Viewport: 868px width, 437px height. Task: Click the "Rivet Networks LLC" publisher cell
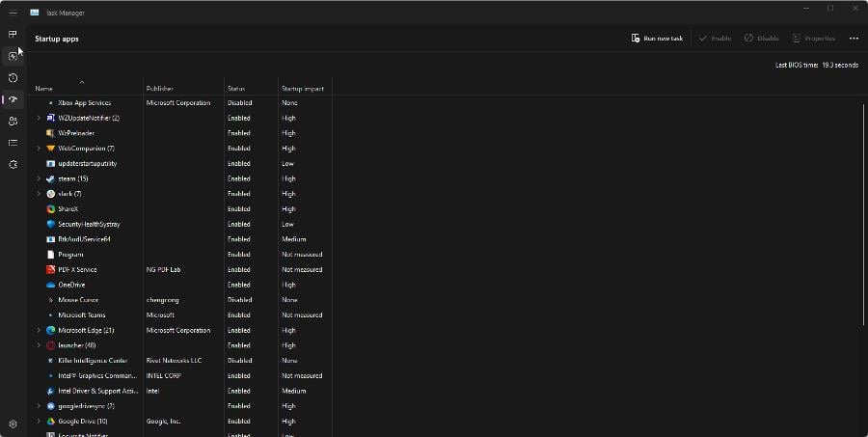[174, 361]
